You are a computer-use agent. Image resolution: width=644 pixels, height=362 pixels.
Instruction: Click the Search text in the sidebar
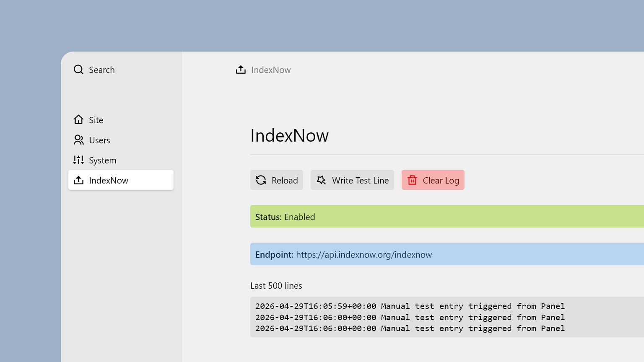[101, 70]
